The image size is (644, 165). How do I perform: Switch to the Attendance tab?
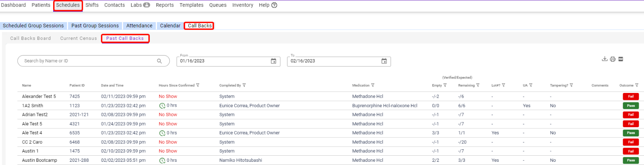[x=139, y=26]
